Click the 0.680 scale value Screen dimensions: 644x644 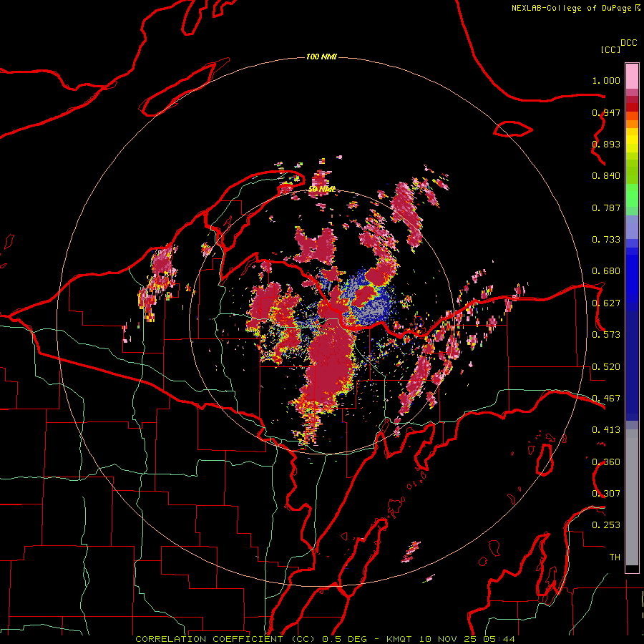[x=606, y=271]
